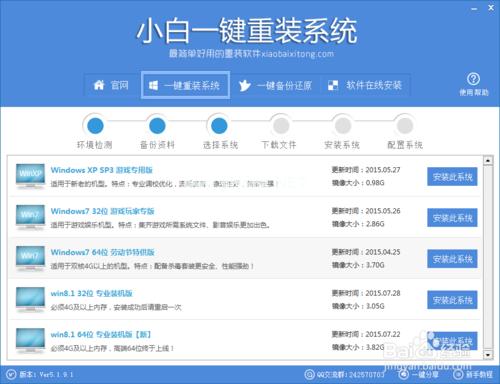This screenshot has width=500, height=384.
Task: Select the 环境检测 step circle
Action: (x=95, y=126)
